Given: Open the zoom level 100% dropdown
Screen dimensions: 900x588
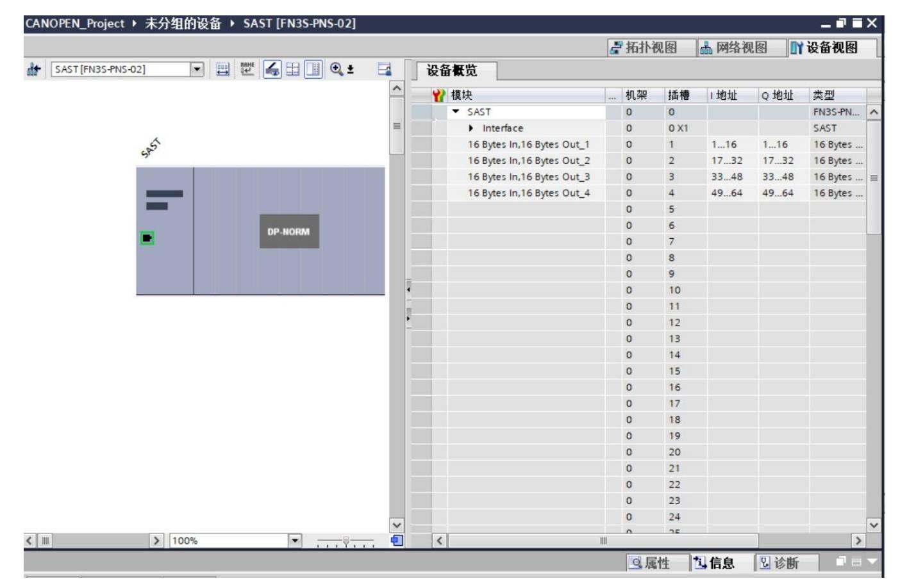Looking at the screenshot, I should [x=295, y=541].
